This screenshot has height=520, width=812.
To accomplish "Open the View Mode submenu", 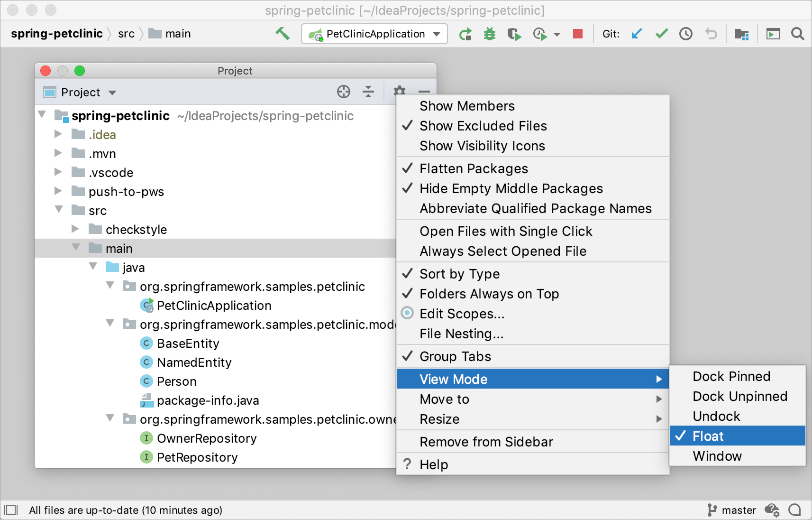I will click(533, 379).
